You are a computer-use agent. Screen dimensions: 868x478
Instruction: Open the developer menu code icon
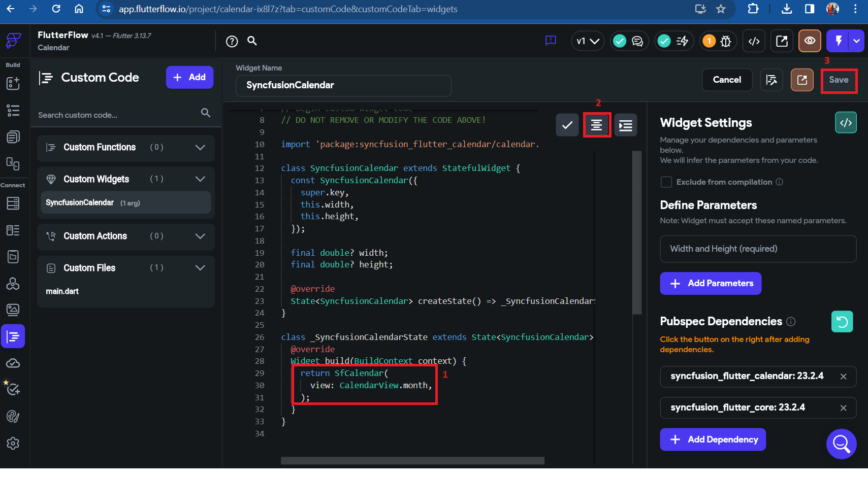point(754,41)
